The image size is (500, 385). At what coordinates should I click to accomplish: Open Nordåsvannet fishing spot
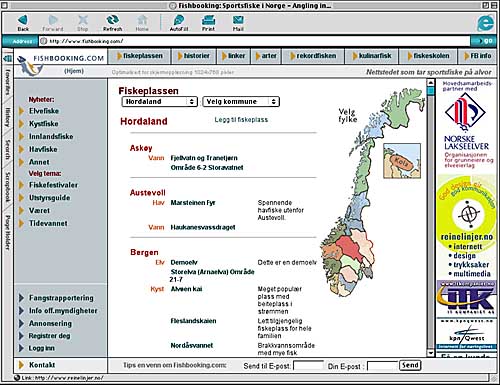pyautogui.click(x=192, y=345)
